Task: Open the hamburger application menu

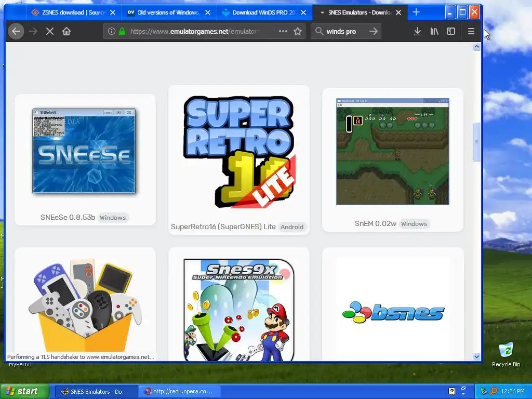Action: 471,31
